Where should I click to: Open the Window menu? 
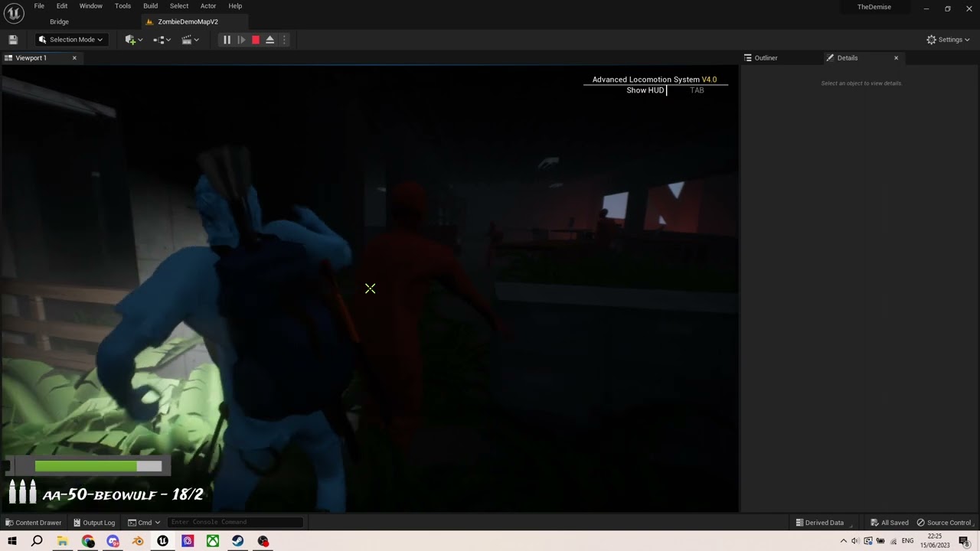click(91, 6)
